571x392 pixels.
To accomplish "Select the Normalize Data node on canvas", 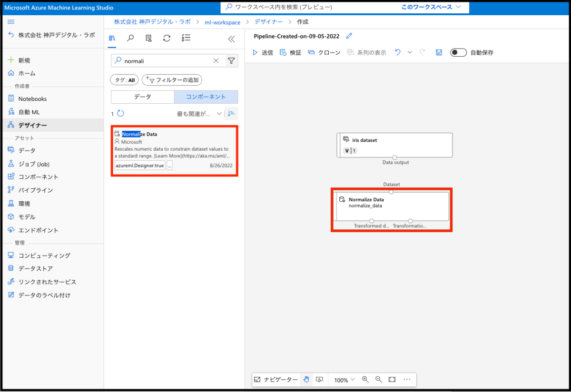I will [391, 206].
